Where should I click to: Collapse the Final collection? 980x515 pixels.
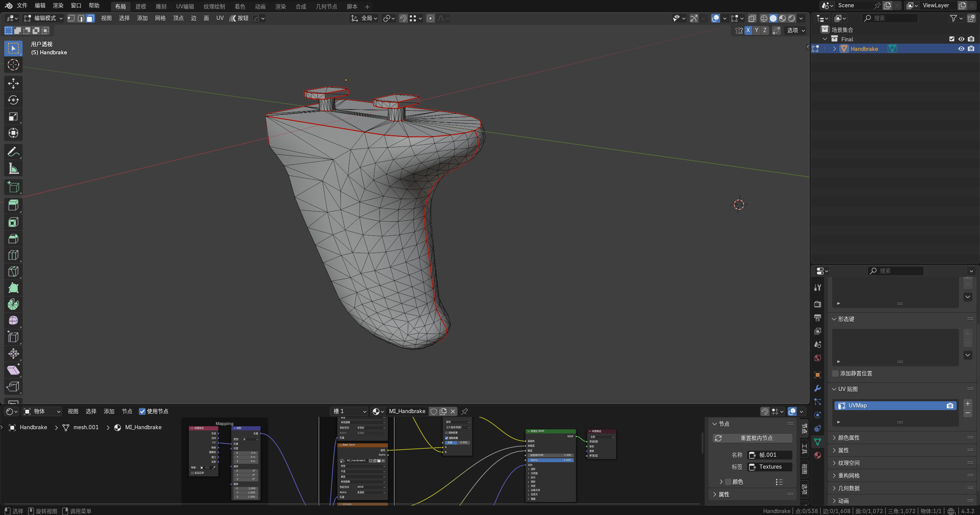(825, 39)
